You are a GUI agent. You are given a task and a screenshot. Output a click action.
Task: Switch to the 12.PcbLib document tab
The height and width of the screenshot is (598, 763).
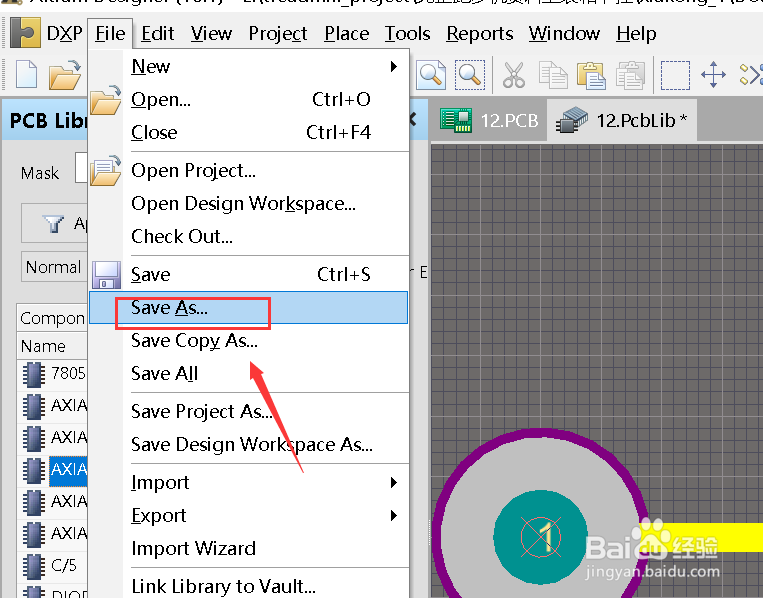(622, 120)
